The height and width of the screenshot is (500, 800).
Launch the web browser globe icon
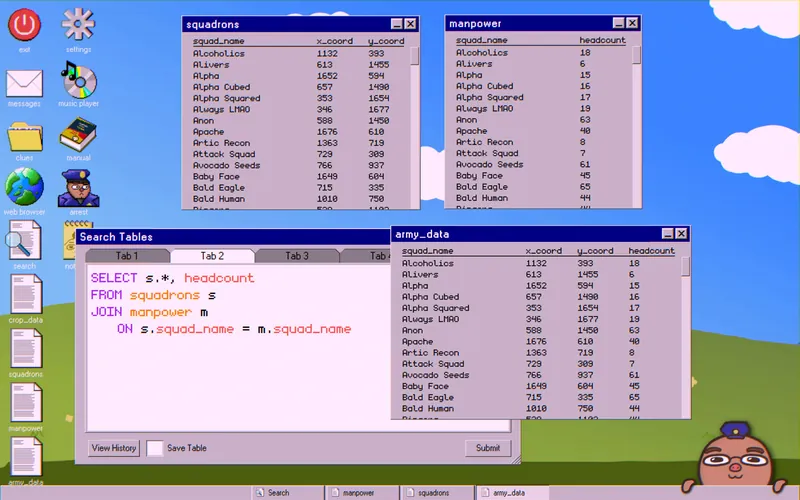[x=24, y=187]
